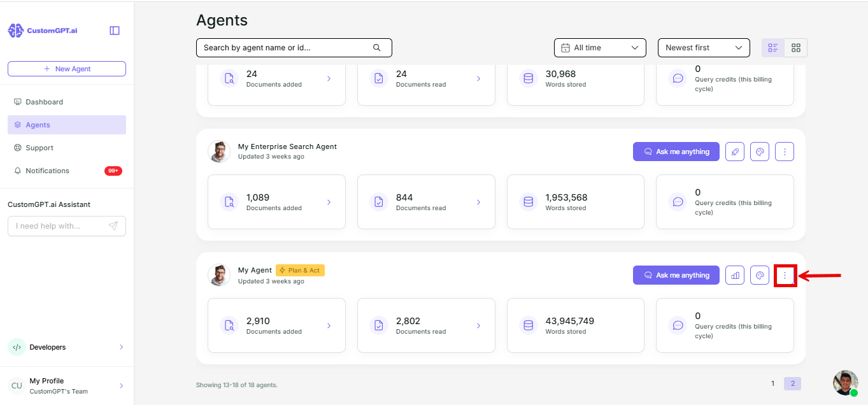Switch to the grid view layout
The image size is (868, 405).
click(x=796, y=48)
